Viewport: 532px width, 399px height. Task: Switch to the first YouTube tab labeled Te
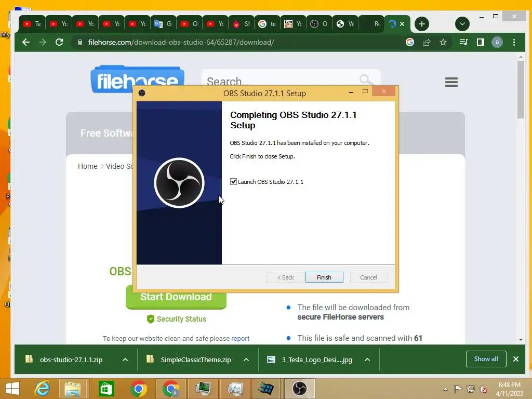click(32, 24)
